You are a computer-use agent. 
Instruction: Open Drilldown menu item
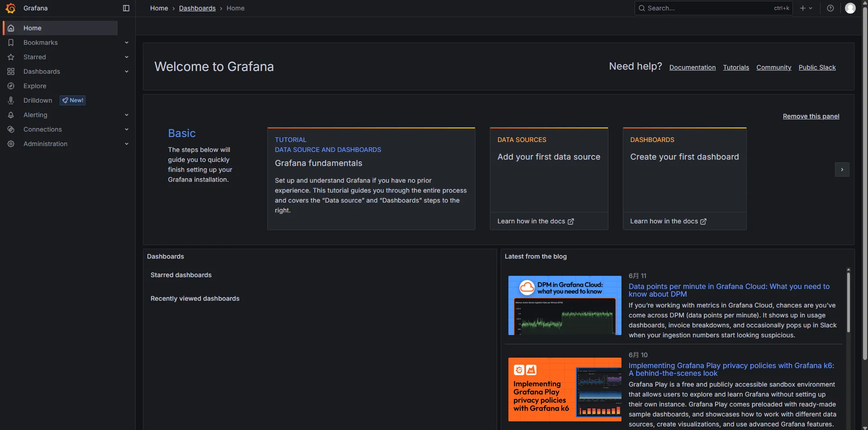(38, 100)
